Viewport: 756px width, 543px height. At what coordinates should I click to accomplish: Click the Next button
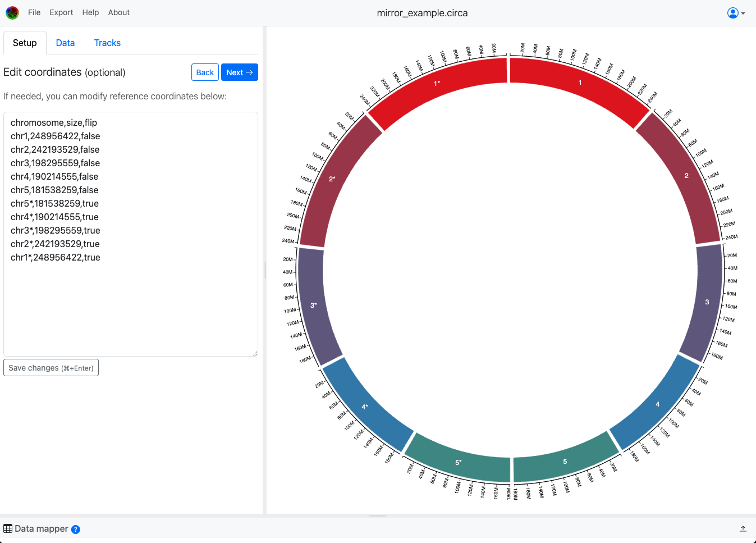click(x=239, y=72)
